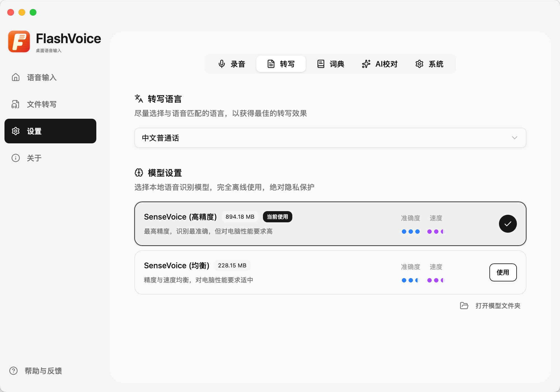560x392 pixels.
Task: Click the purple 速度 dots on SenseVoice (均衡)
Action: (x=436, y=280)
